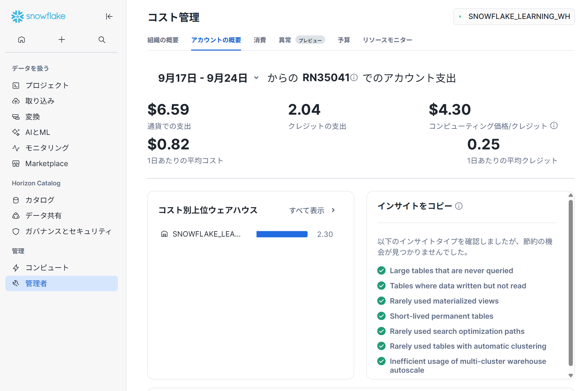Viewport: 588px width, 391px height.
Task: Click the insights scrollbar down arrow
Action: (x=571, y=376)
